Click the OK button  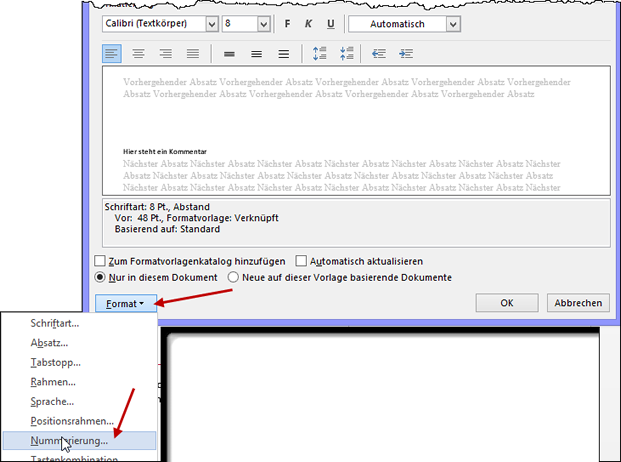tap(507, 302)
